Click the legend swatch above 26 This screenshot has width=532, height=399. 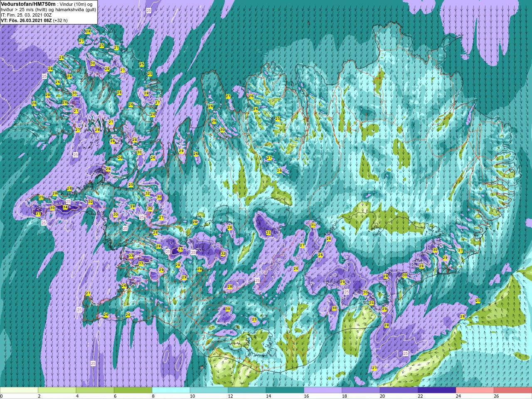pyautogui.click(x=513, y=390)
